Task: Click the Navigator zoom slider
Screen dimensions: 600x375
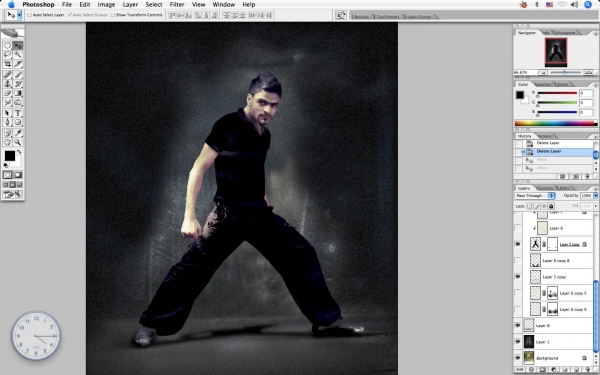Action: point(565,72)
